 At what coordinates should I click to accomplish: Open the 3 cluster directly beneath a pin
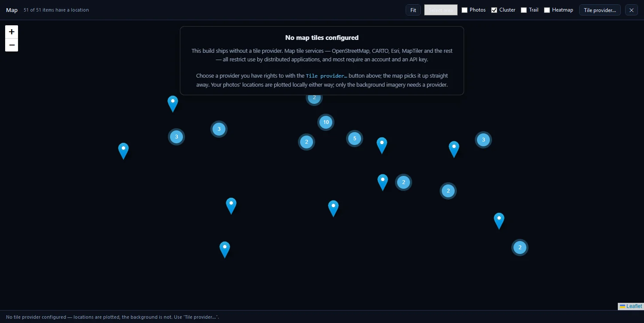[176, 137]
